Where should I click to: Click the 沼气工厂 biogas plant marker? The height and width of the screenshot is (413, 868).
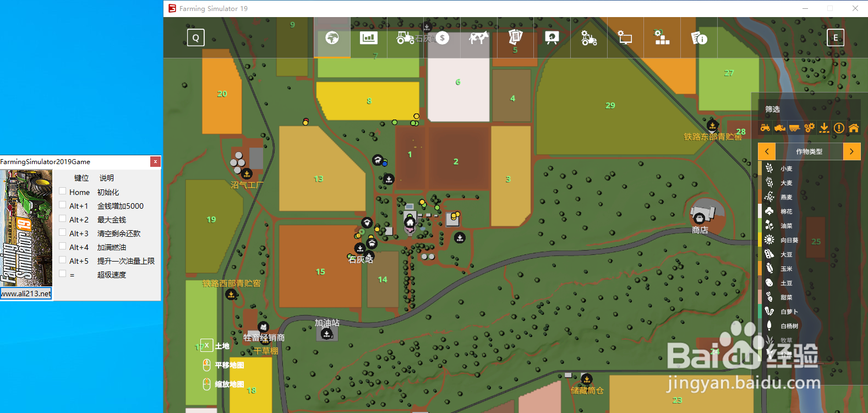(x=247, y=174)
